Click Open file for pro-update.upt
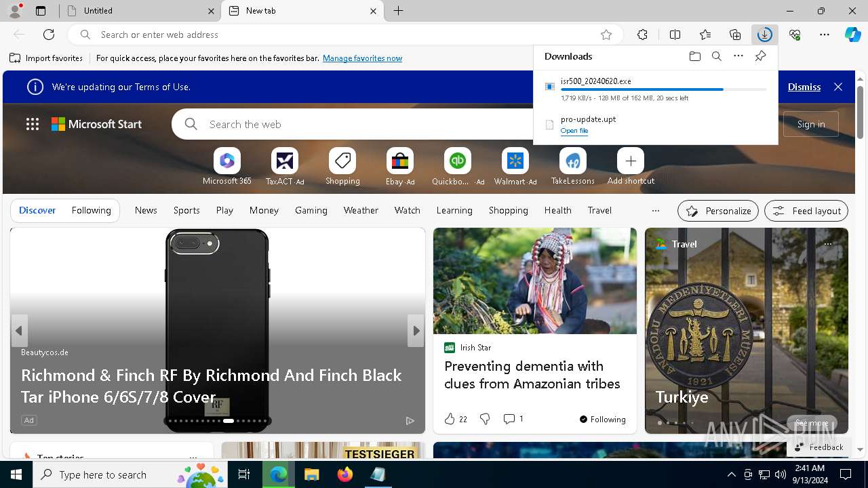The image size is (868, 488). tap(574, 131)
